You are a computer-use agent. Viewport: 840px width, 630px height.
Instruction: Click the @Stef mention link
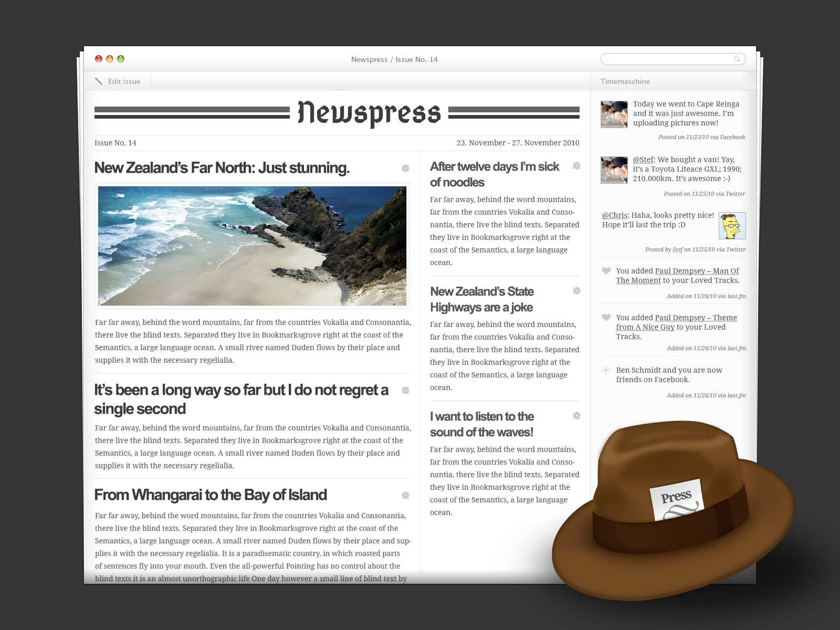click(x=643, y=160)
